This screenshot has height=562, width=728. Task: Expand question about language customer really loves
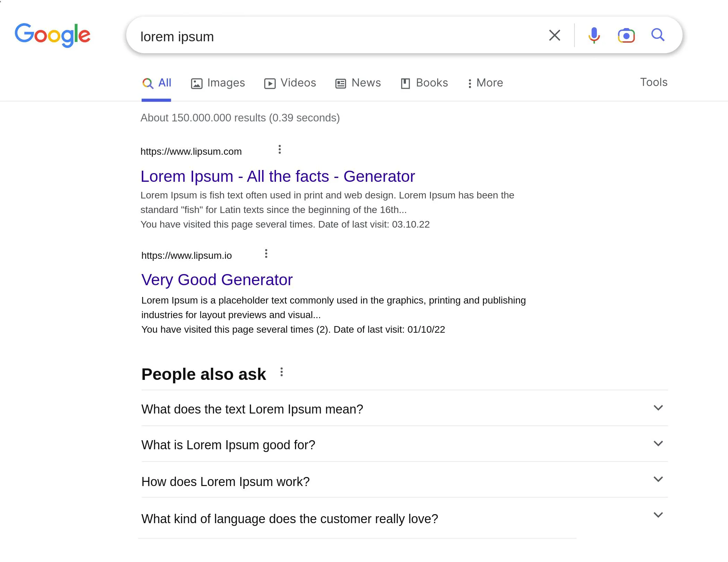pyautogui.click(x=658, y=515)
